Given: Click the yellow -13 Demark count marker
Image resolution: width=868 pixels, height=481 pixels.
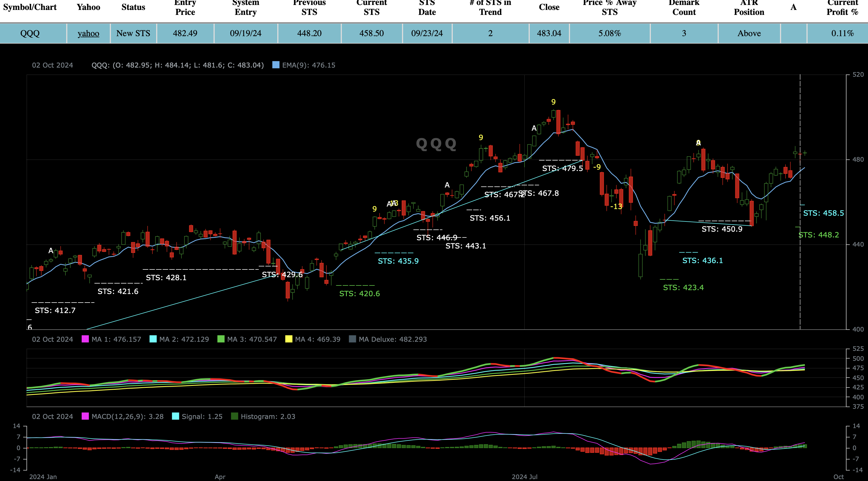Looking at the screenshot, I should (x=616, y=207).
